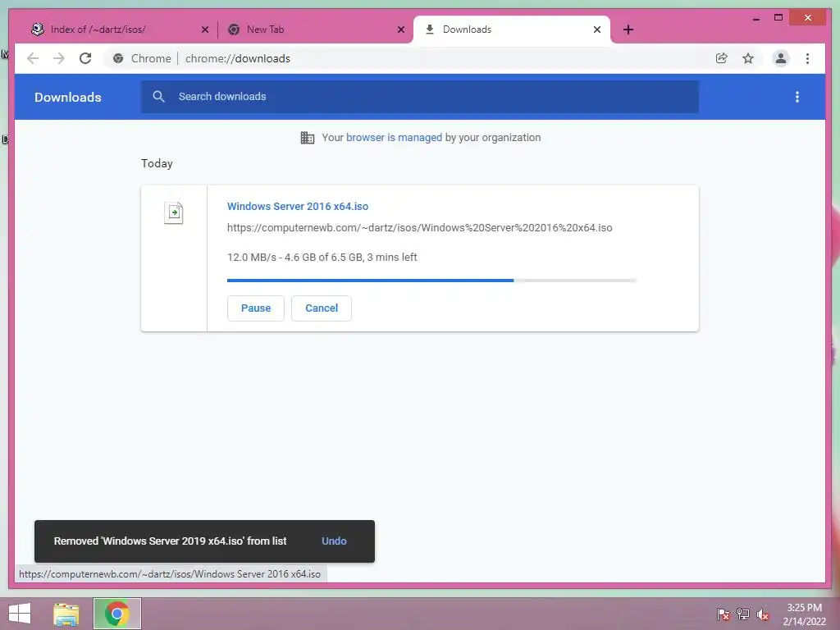
Task: Click the Downloads page title
Action: click(68, 97)
